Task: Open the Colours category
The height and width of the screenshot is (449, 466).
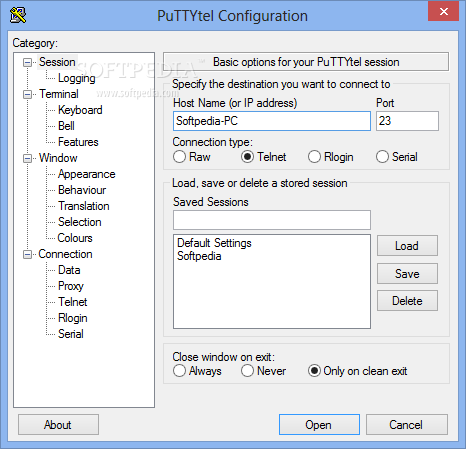Action: tap(75, 238)
